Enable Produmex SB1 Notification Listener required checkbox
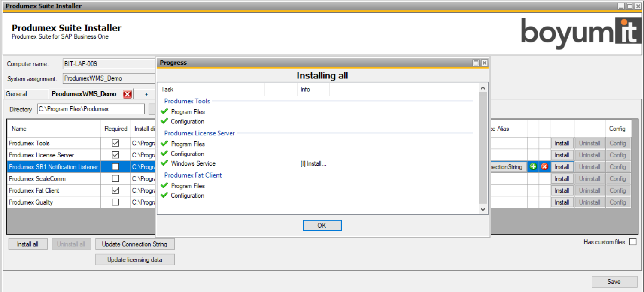Viewport: 644px width, 292px height. [x=115, y=167]
